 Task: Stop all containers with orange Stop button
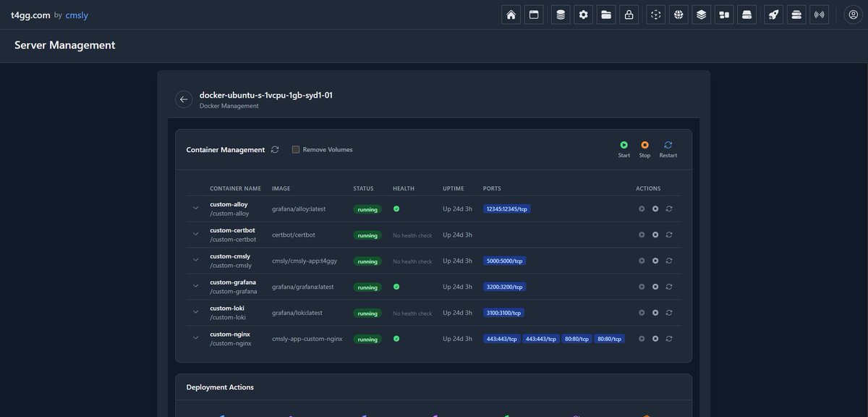click(x=644, y=149)
